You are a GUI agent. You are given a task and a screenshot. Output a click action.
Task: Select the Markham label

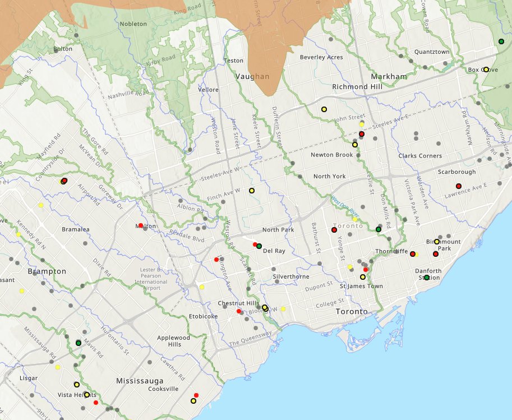(389, 76)
